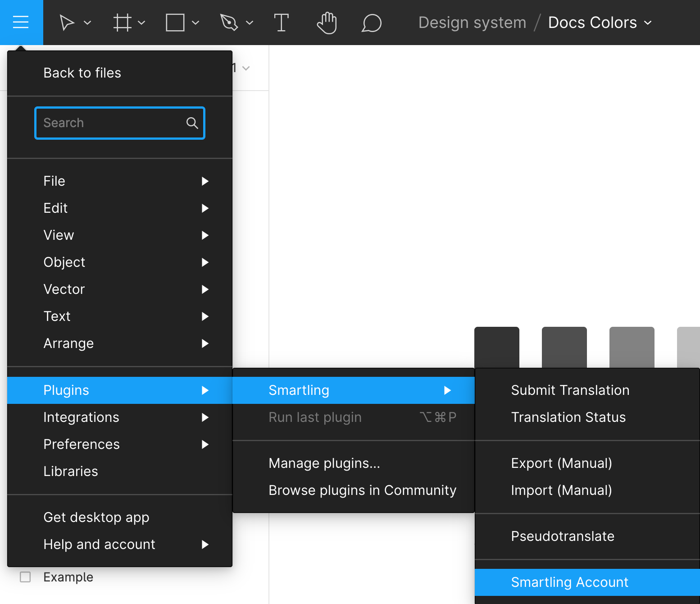
Task: Choose Manage plugins from the menu
Action: 324,463
